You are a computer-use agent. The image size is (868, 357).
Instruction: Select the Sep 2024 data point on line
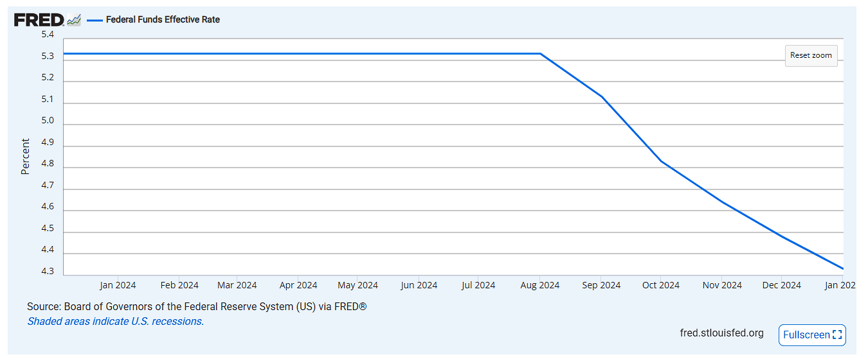coord(602,97)
